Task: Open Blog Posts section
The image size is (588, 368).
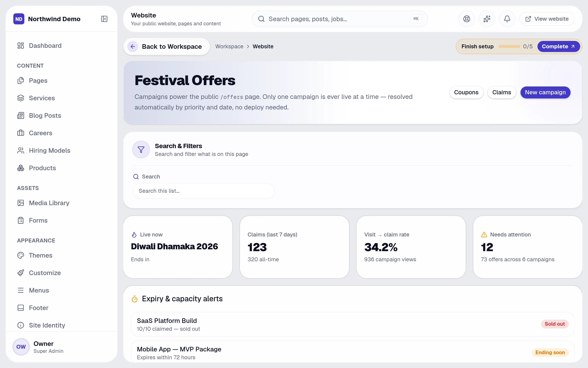Action: tap(62, 116)
